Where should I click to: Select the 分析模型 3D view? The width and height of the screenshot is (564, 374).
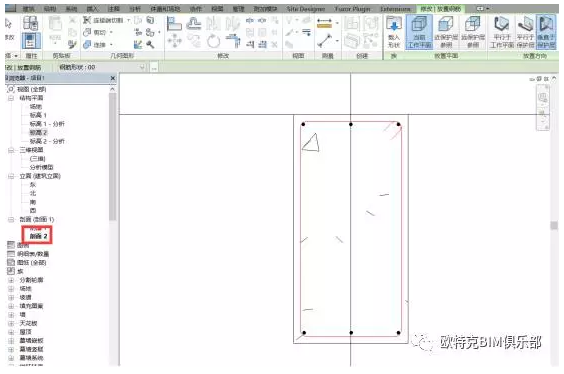pyautogui.click(x=41, y=167)
